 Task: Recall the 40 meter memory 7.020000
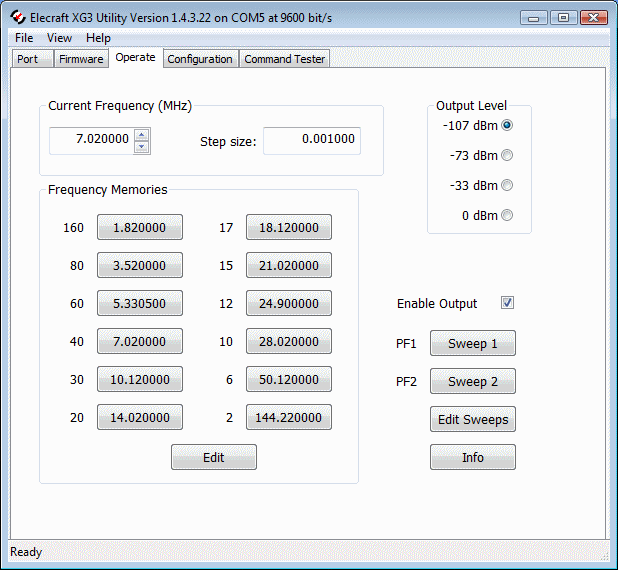coord(140,341)
